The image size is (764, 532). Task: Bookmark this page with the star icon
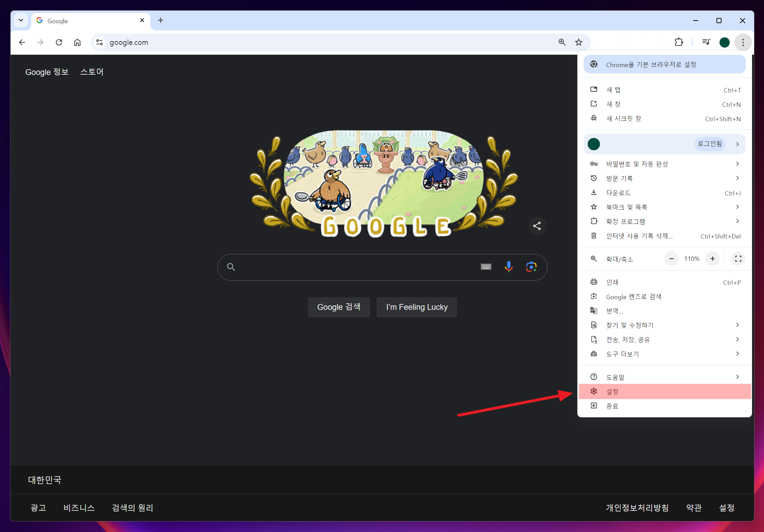579,42
